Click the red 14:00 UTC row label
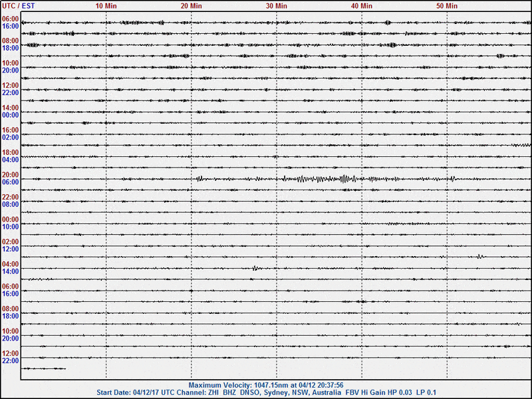 (10, 108)
